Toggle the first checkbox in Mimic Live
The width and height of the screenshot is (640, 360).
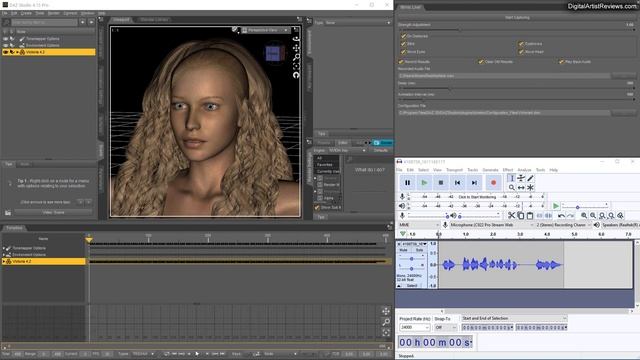click(403, 36)
